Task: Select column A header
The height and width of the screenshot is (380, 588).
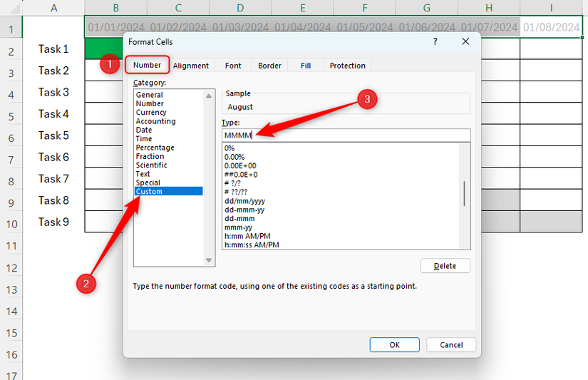Action: 54,8
